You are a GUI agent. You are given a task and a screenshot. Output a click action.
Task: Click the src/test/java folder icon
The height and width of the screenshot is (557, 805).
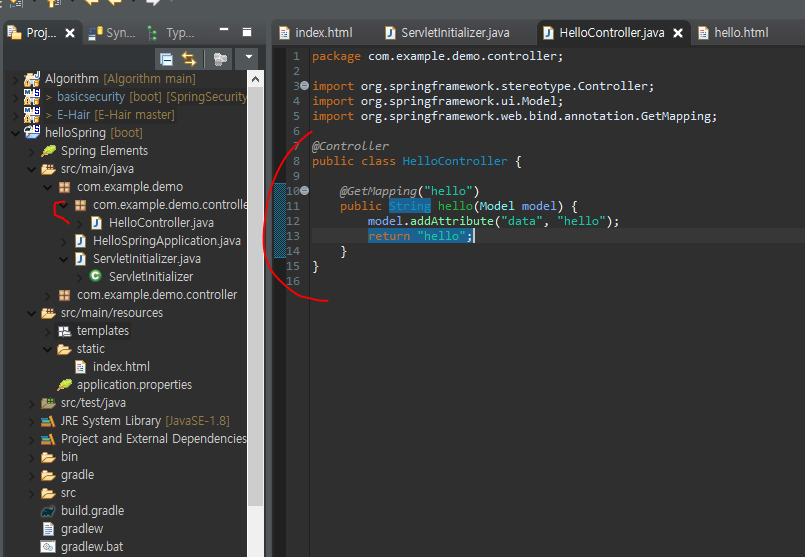pyautogui.click(x=48, y=403)
